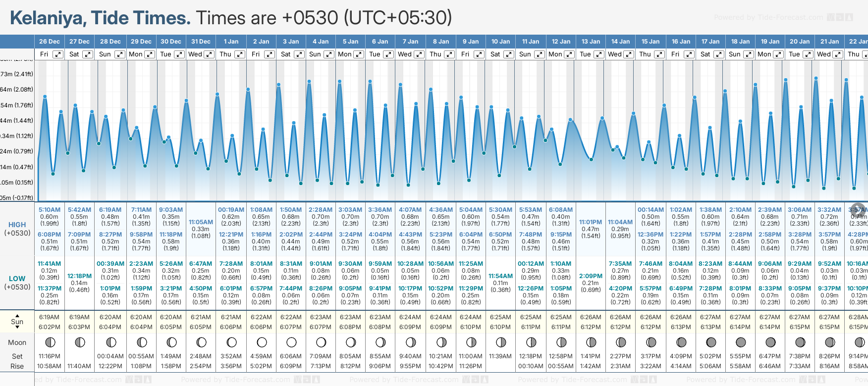This screenshot has height=386, width=868.
Task: Click expand icon for Tue 13 Jan
Action: click(598, 54)
